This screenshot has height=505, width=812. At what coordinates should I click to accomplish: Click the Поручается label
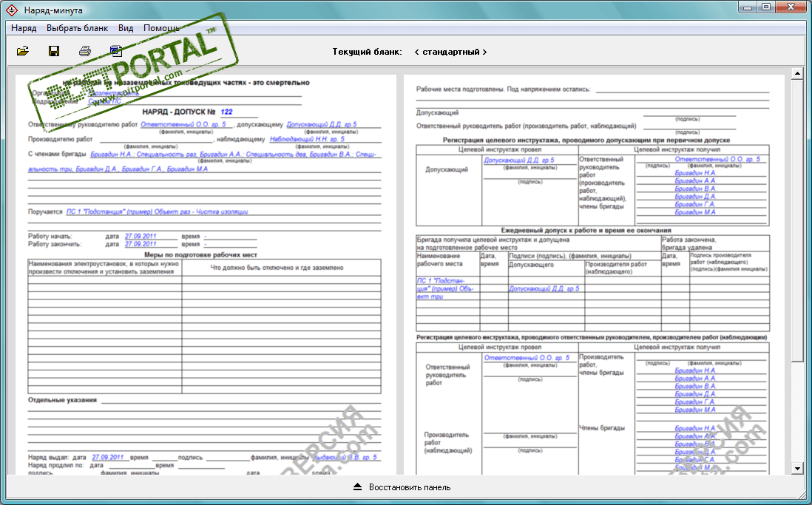point(45,211)
